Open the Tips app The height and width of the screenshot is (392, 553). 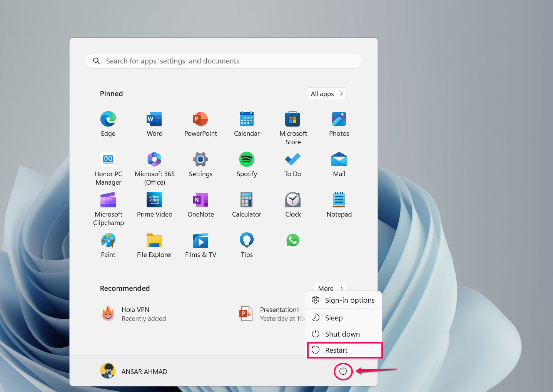coord(247,245)
